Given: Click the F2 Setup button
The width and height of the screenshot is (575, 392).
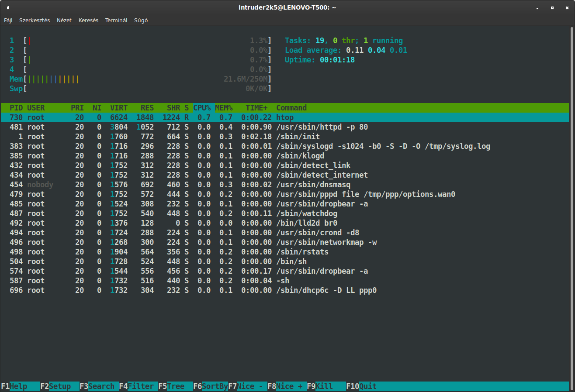Looking at the screenshot, I should (60, 386).
